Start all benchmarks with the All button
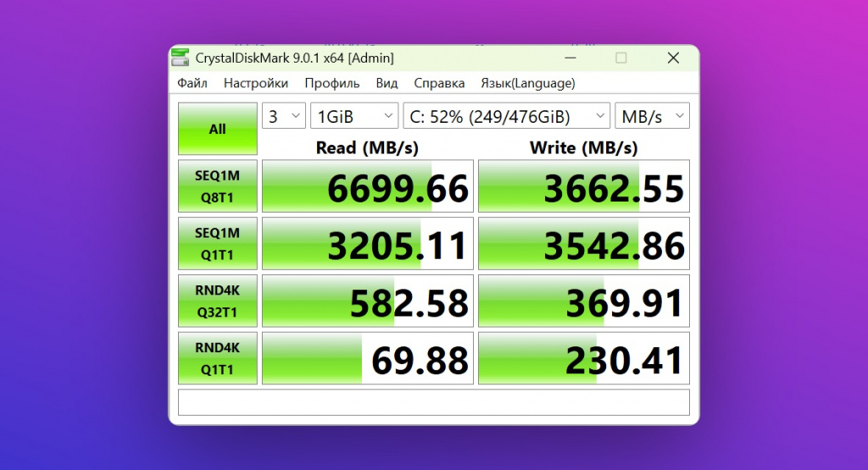 pyautogui.click(x=218, y=129)
